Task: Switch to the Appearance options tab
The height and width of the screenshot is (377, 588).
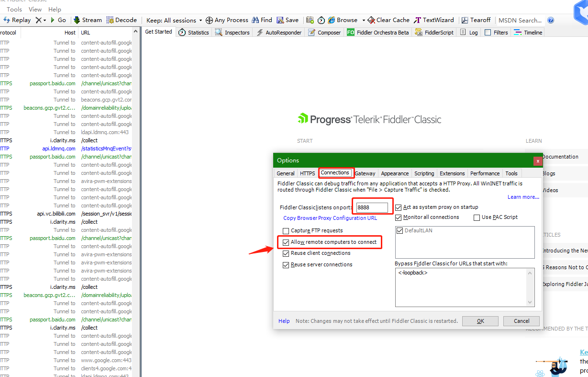Action: [395, 173]
